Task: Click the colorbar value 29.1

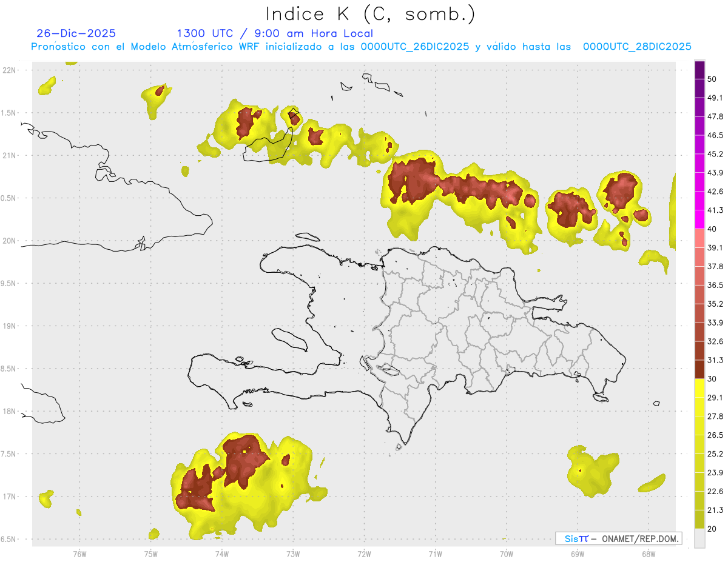Action: (715, 398)
